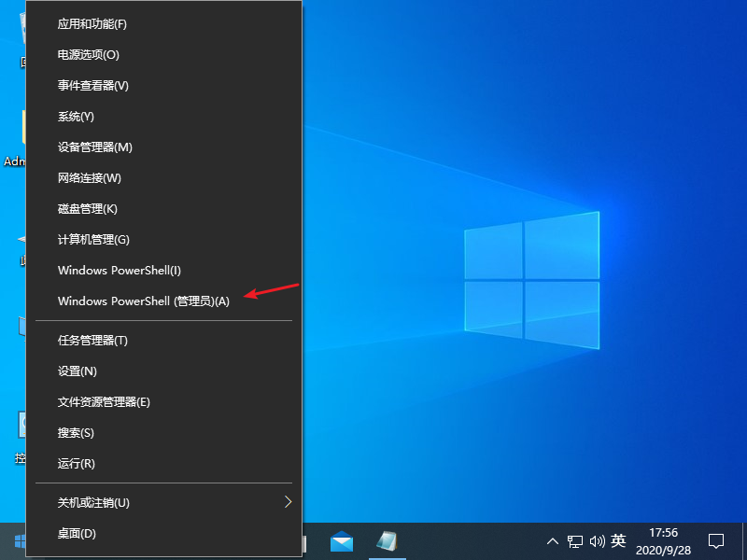The height and width of the screenshot is (560, 747).
Task: Expand the 关机或注销 submenu arrow
Action: pos(288,502)
